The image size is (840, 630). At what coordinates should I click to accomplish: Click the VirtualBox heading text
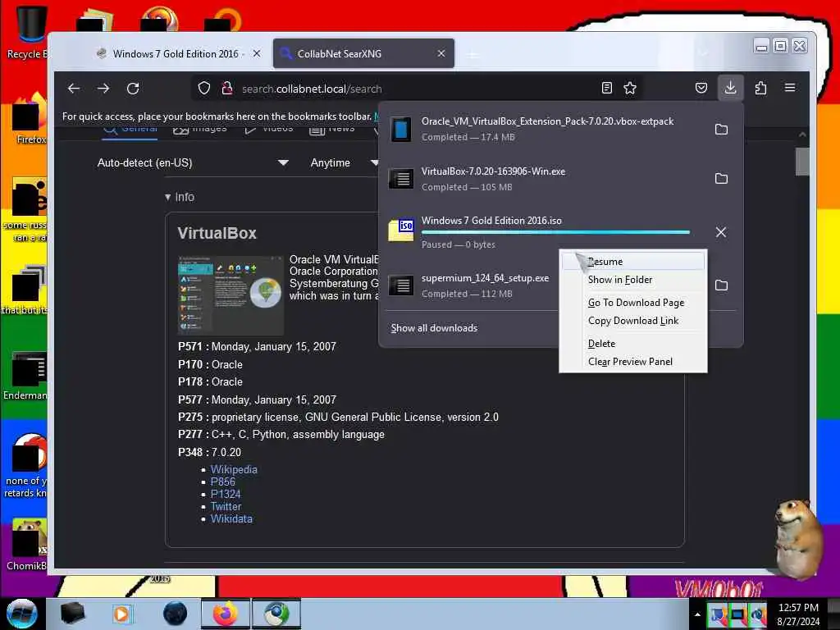click(217, 233)
